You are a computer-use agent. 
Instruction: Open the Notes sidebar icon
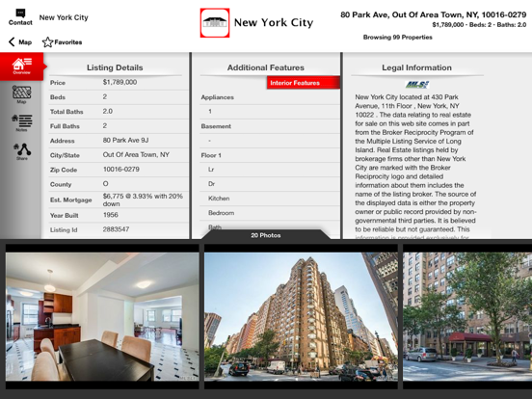22,122
